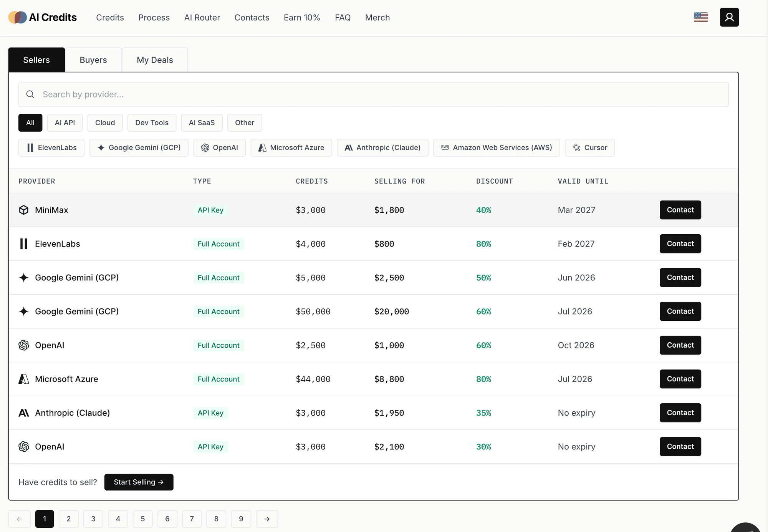Select the Cloud category filter

(x=105, y=123)
